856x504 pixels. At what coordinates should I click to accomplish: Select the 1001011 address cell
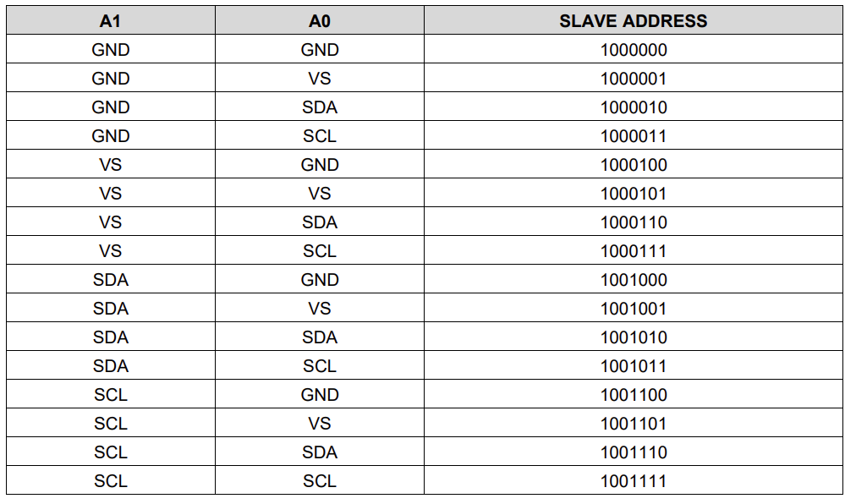pyautogui.click(x=634, y=366)
